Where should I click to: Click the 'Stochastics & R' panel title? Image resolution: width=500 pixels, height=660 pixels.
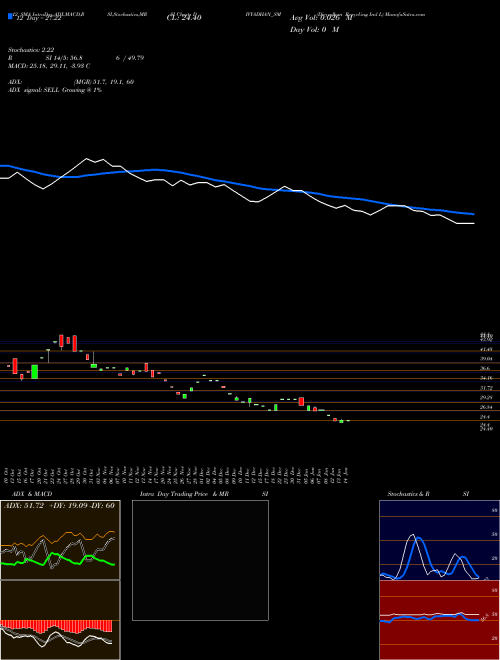point(409,494)
